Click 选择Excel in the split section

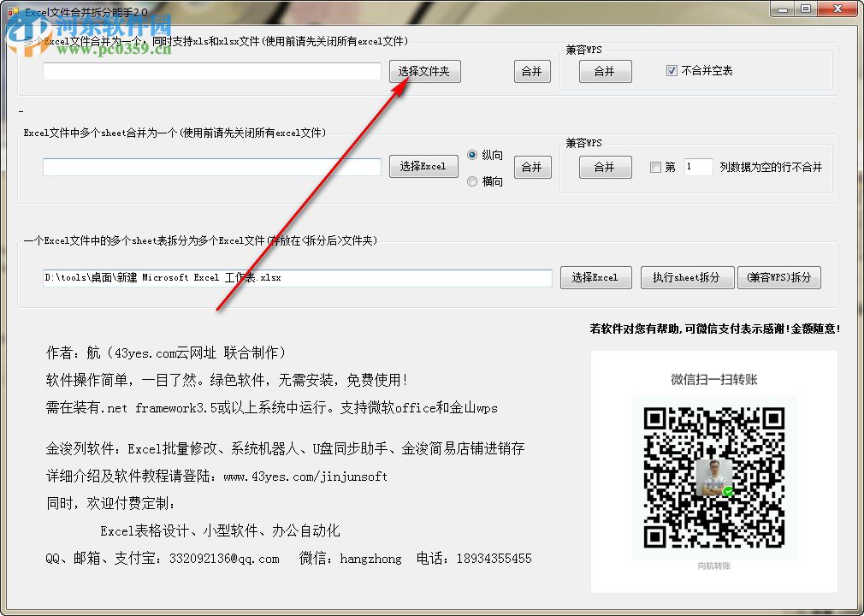595,277
